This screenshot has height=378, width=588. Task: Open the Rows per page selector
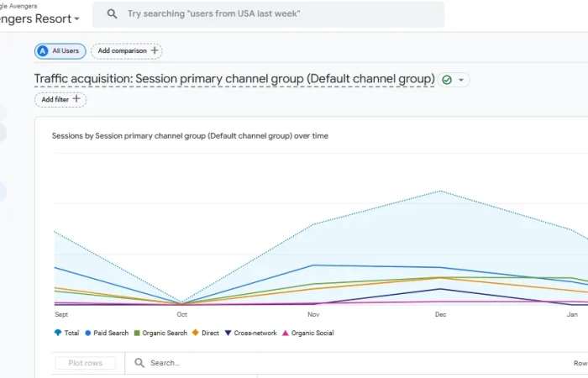[580, 363]
